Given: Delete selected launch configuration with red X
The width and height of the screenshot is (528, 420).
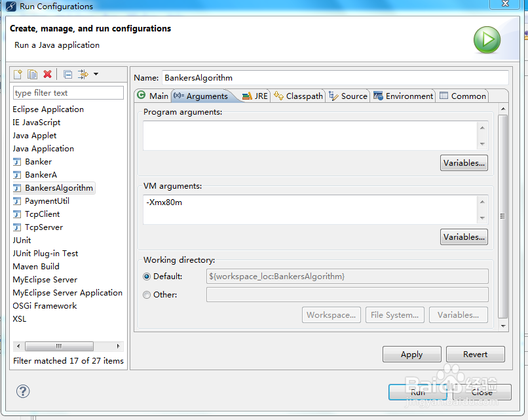Looking at the screenshot, I should point(47,74).
